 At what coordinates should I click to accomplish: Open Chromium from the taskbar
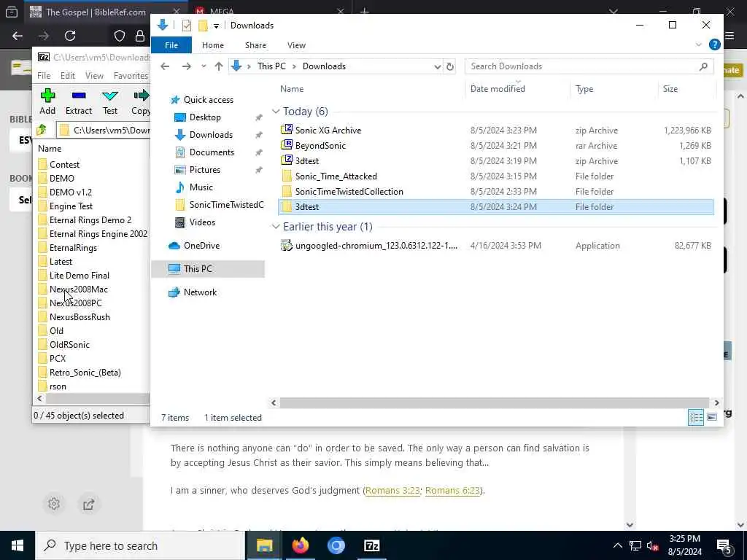click(336, 545)
